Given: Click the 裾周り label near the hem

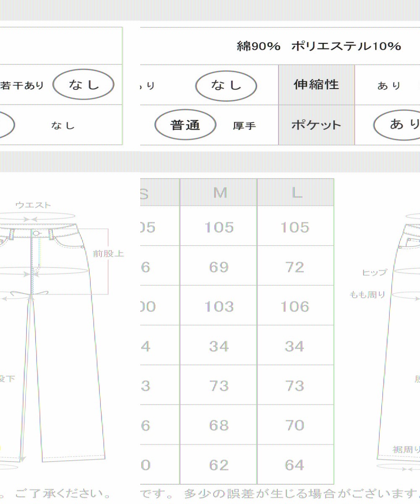Looking at the screenshot, I should 406,449.
